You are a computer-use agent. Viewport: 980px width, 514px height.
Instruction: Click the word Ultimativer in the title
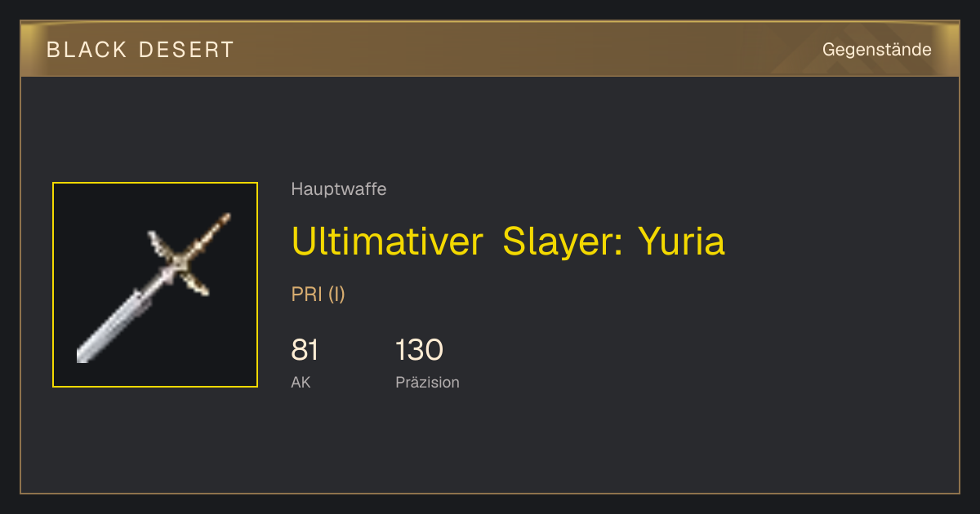tap(387, 241)
